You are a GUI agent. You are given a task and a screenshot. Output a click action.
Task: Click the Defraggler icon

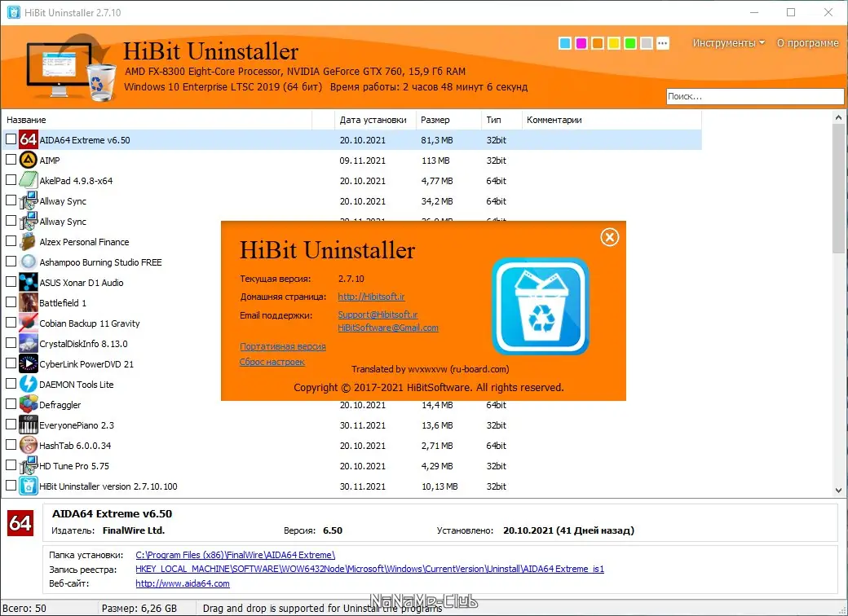28,405
